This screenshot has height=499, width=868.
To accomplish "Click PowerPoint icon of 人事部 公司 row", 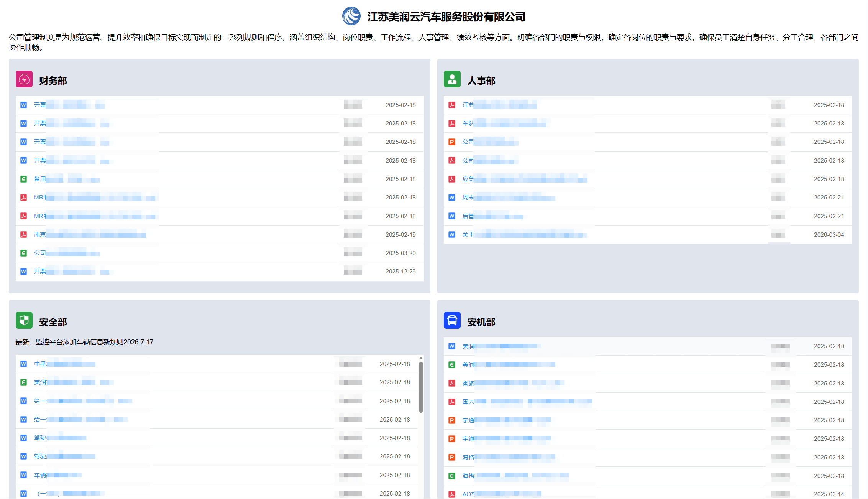I will tap(452, 142).
